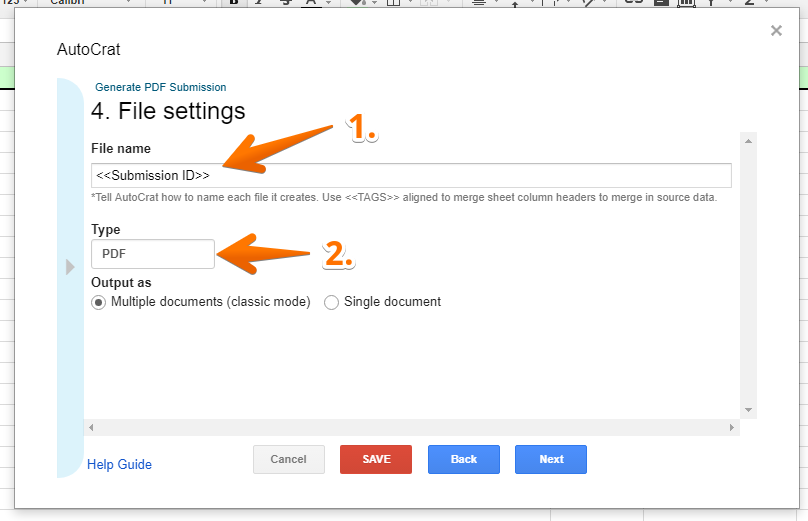Screen dimensions: 808x521
Task: Click the 4. File settings heading
Action: (168, 110)
